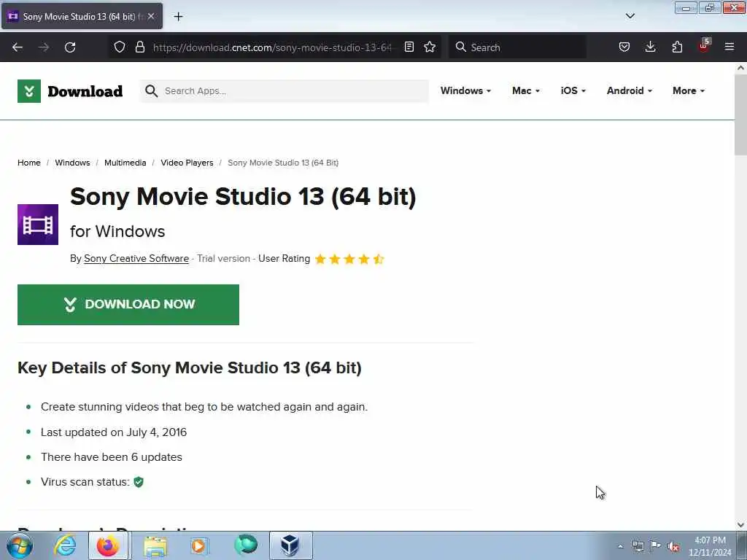Show Firefox downloads panel arrow icon
The height and width of the screenshot is (560, 747).
pos(650,47)
